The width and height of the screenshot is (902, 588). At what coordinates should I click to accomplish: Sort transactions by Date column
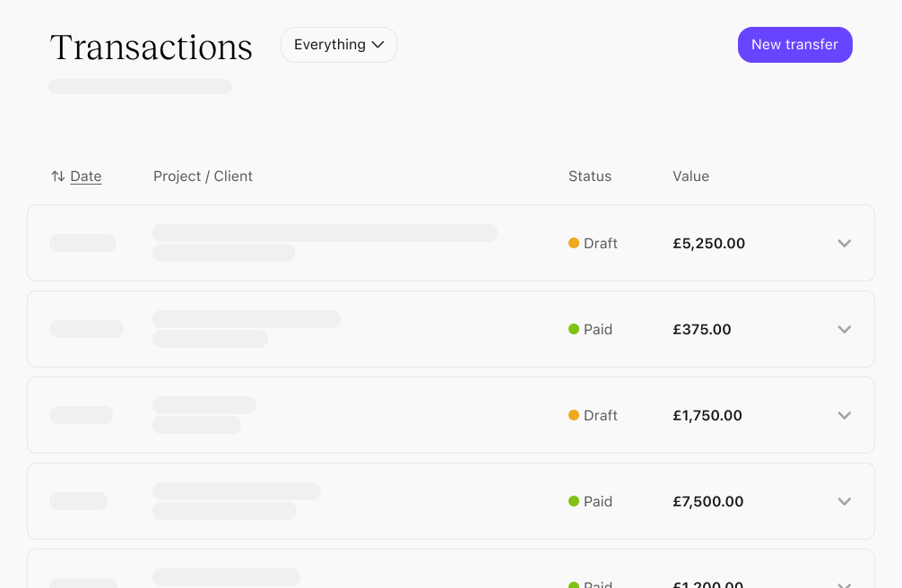point(86,177)
